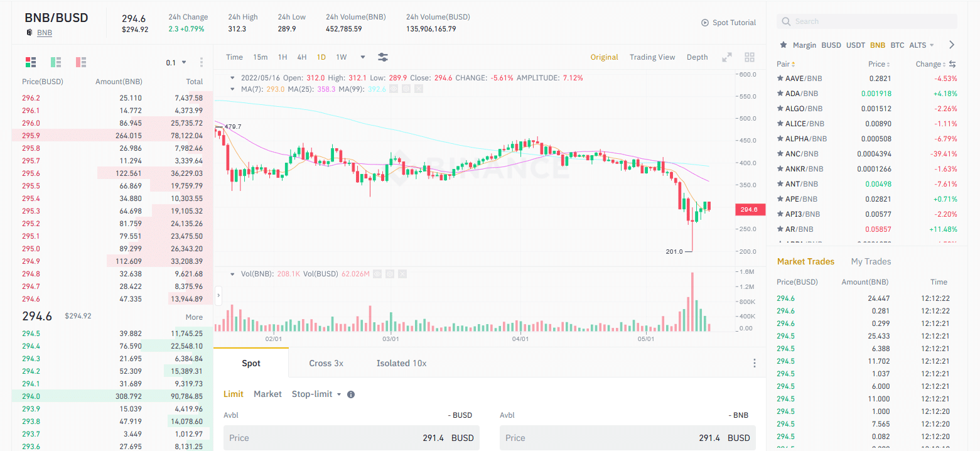Sort market list by Price

pos(880,64)
